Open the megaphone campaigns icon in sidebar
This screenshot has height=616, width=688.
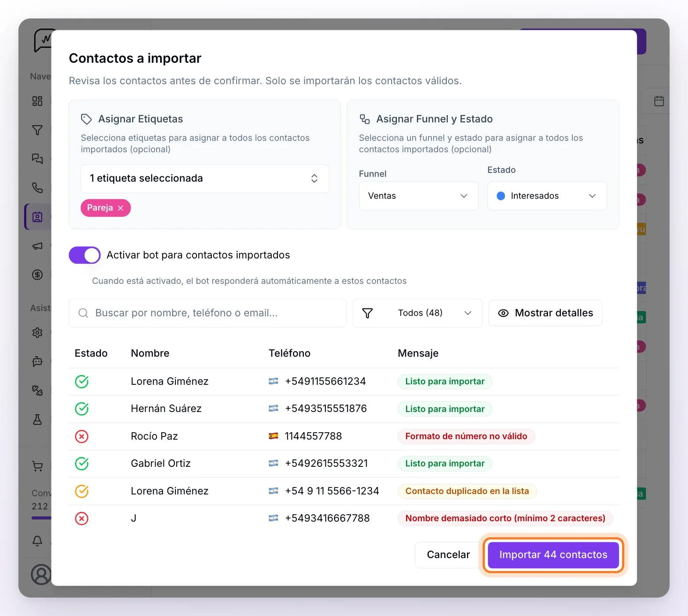tap(37, 246)
